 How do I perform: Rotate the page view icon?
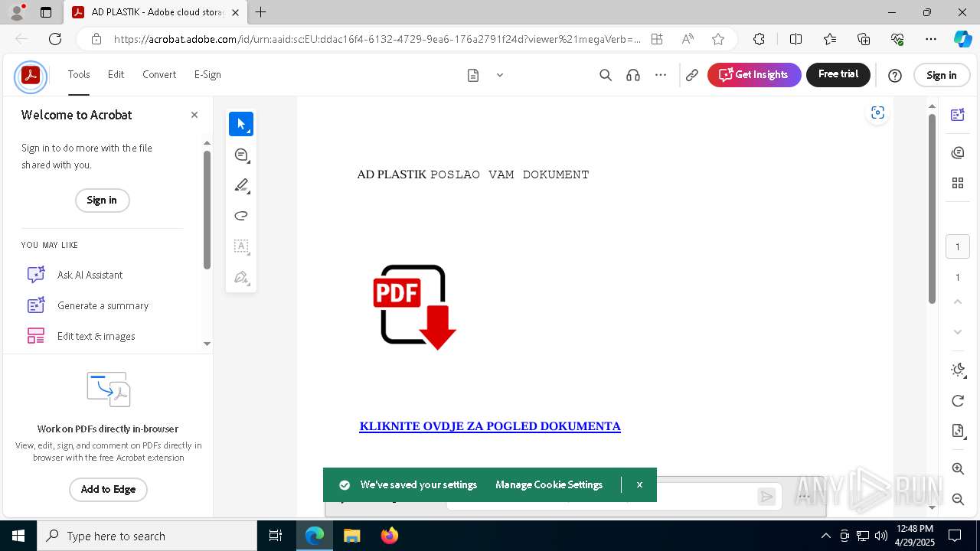(x=958, y=401)
